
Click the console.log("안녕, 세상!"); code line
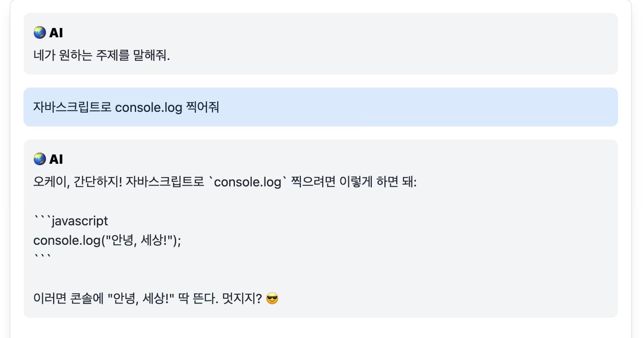point(107,240)
